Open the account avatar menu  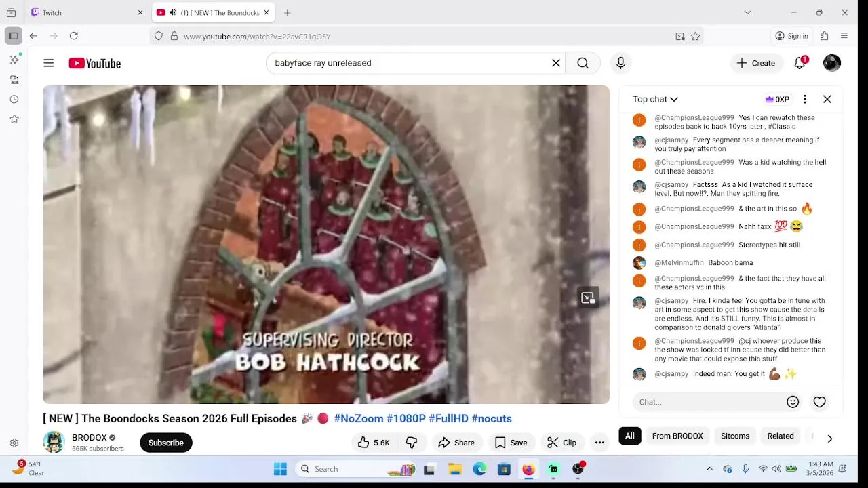click(x=832, y=63)
